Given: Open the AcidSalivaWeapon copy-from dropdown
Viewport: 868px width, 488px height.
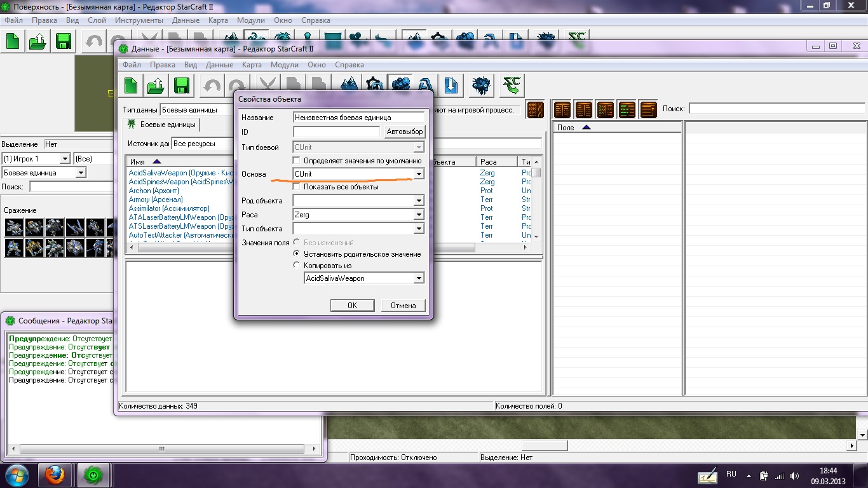Looking at the screenshot, I should (419, 278).
